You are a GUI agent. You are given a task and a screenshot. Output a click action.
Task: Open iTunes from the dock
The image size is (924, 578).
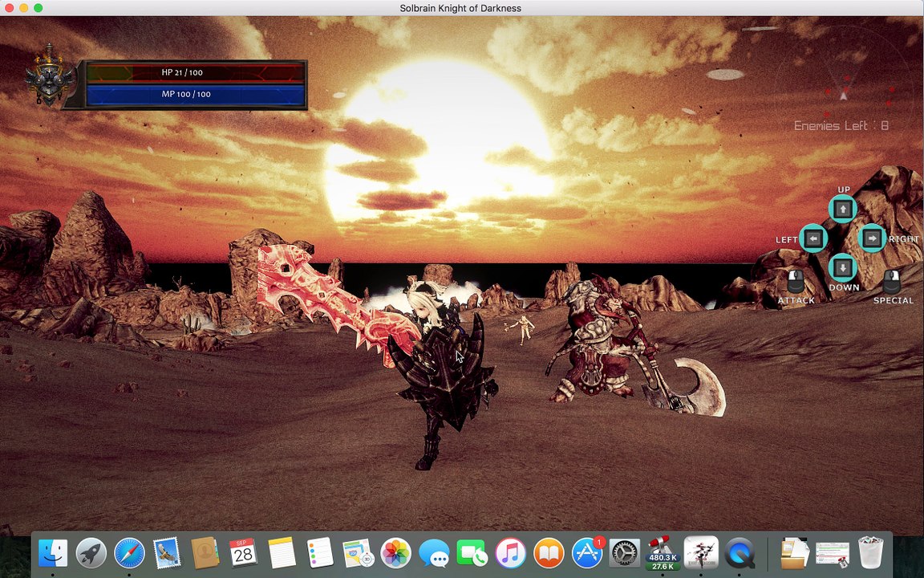[510, 553]
